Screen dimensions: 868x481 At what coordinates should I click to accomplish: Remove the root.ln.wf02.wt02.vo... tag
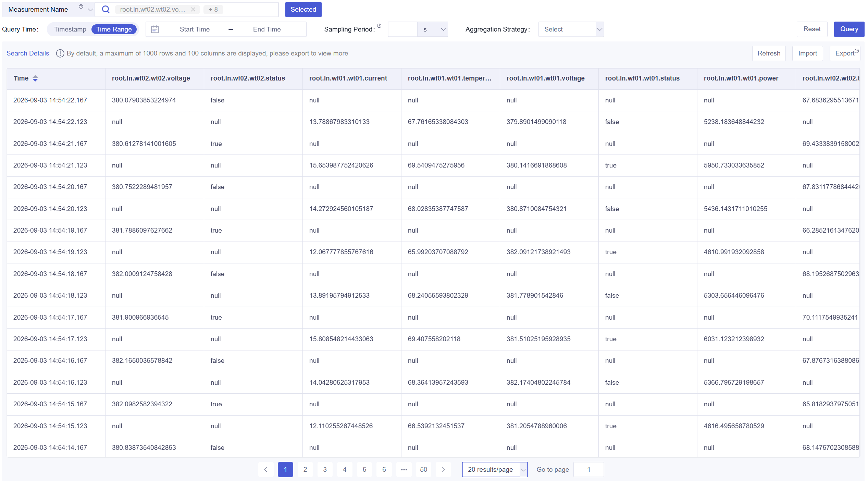point(193,10)
